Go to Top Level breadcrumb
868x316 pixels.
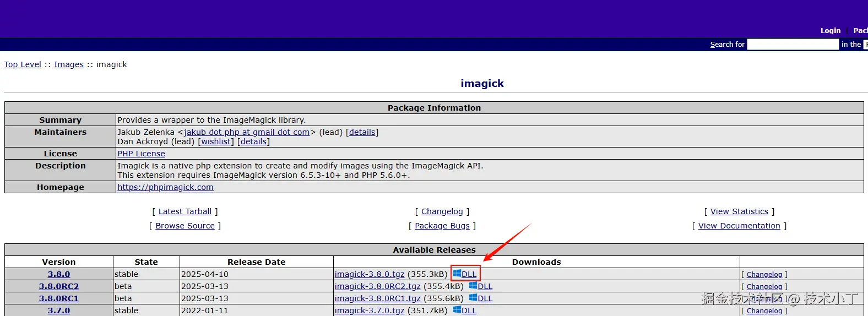coord(23,64)
